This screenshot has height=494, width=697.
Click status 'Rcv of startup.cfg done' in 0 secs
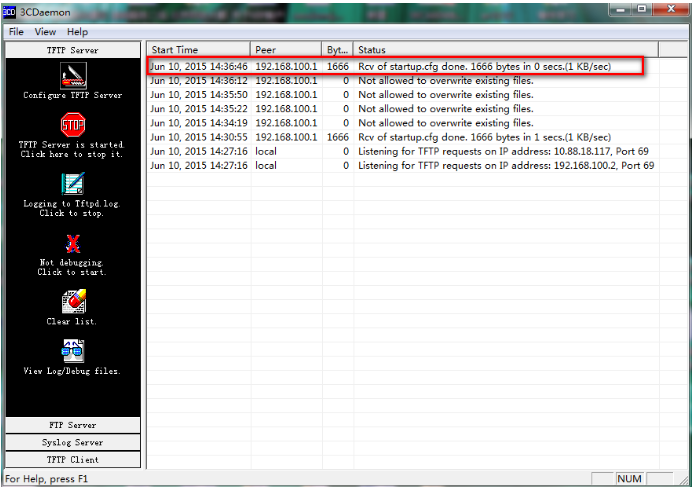click(485, 67)
